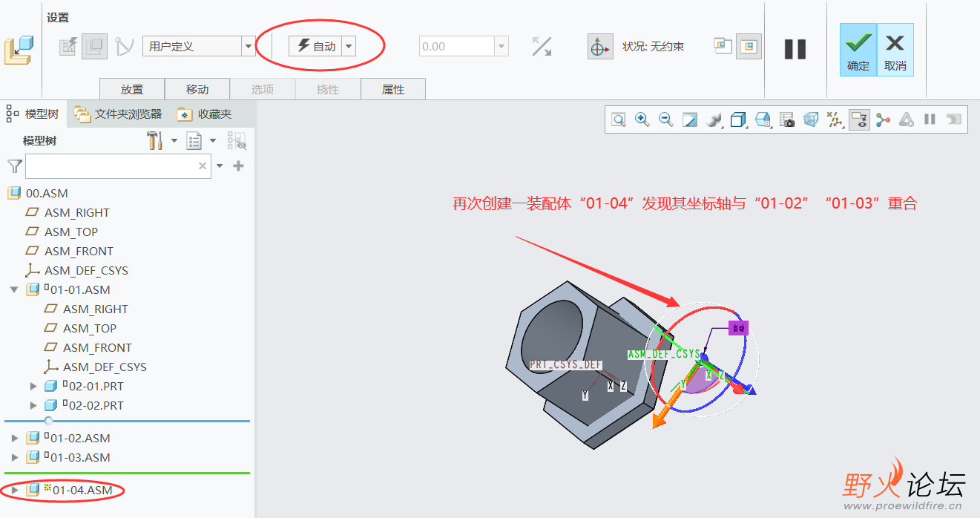Screen dimensions: 980x518
Task: Select top-level ASM_FRONT datum plane
Action: [79, 251]
